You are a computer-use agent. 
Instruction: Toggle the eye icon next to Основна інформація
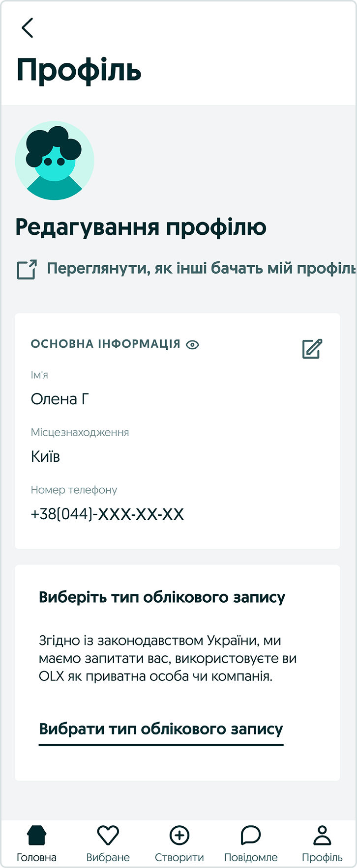point(193,344)
